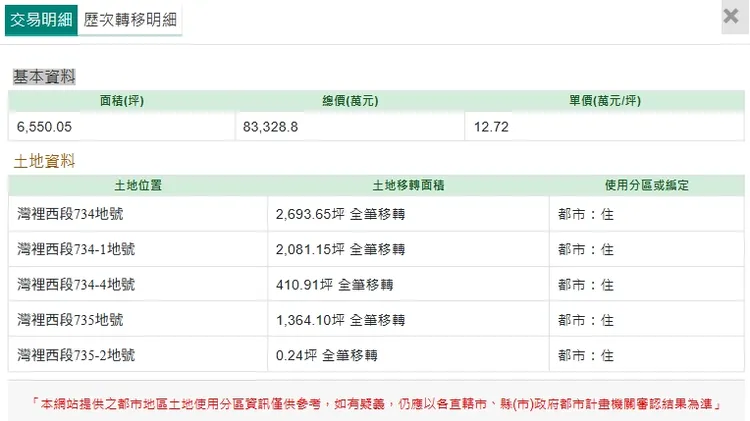Open the 歷次轉移明細 tab

pos(130,20)
